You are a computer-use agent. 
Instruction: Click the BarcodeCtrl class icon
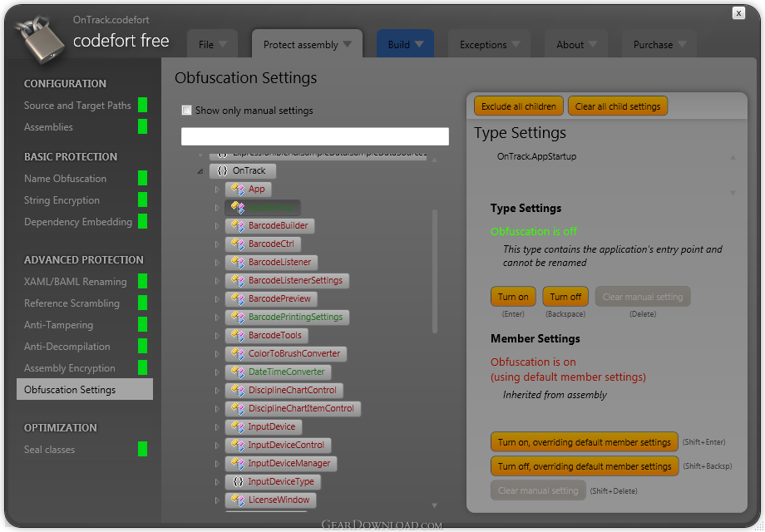tap(238, 244)
